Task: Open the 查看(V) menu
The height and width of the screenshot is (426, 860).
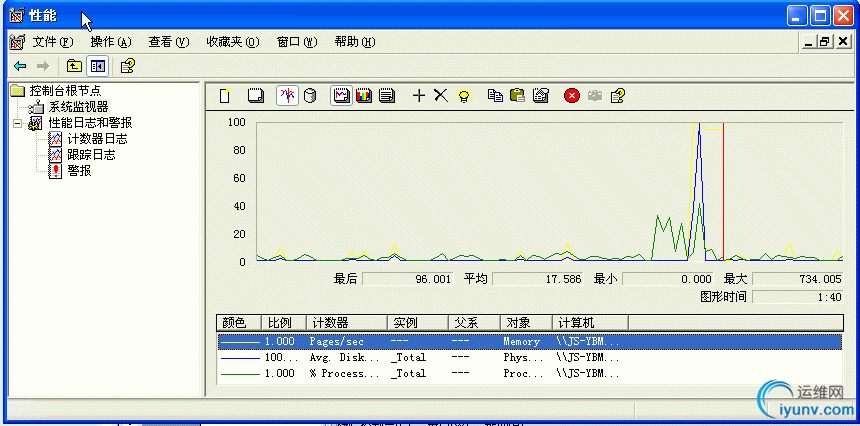Action: (169, 42)
